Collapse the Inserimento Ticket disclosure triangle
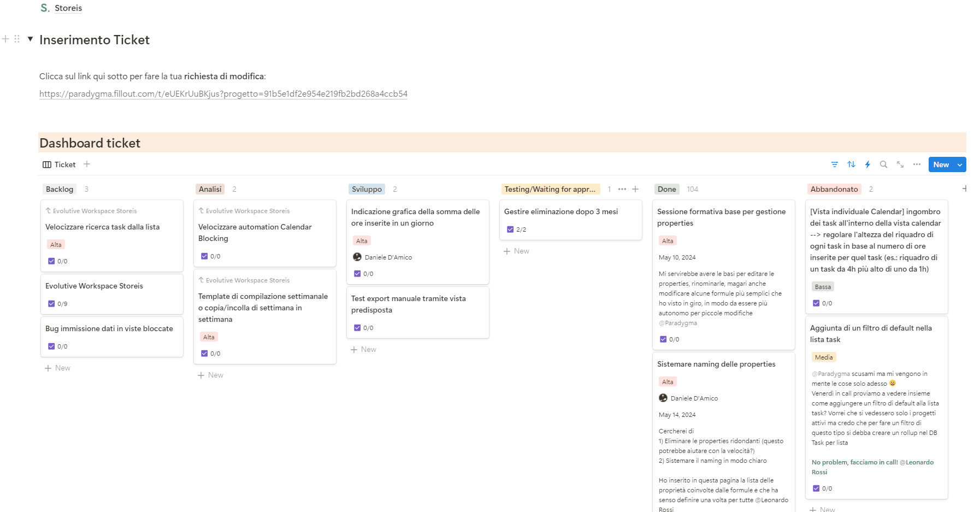This screenshot has height=512, width=980. point(30,39)
